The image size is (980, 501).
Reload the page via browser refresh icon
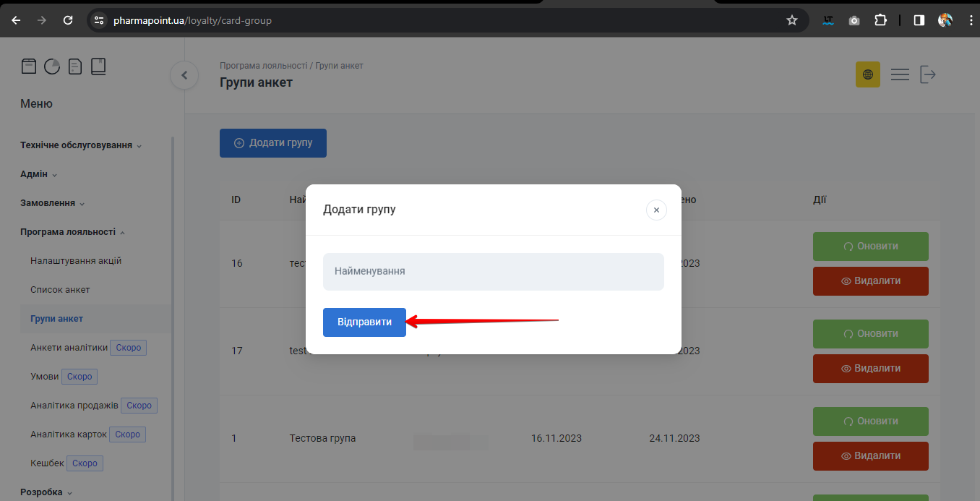pyautogui.click(x=68, y=20)
